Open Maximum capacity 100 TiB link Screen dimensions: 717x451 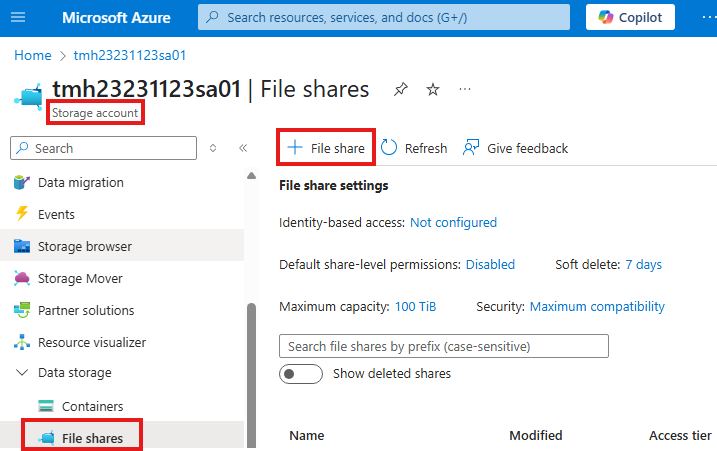click(416, 306)
